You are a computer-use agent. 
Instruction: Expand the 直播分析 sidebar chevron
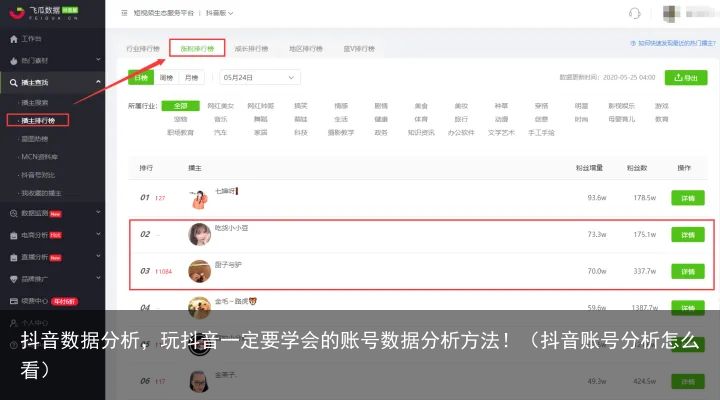click(98, 256)
